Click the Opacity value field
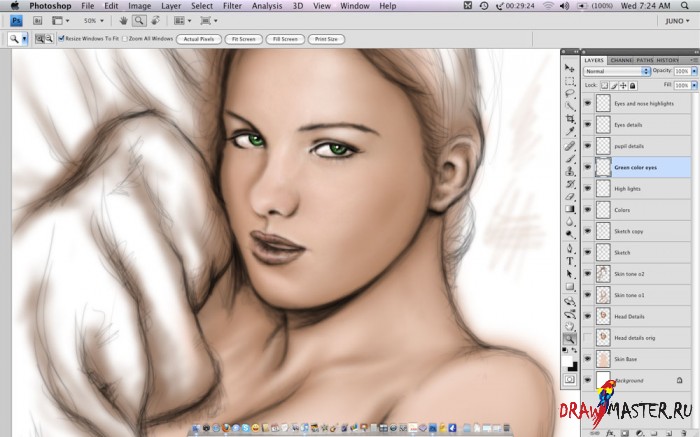Screen dimensions: 700x437 682,71
